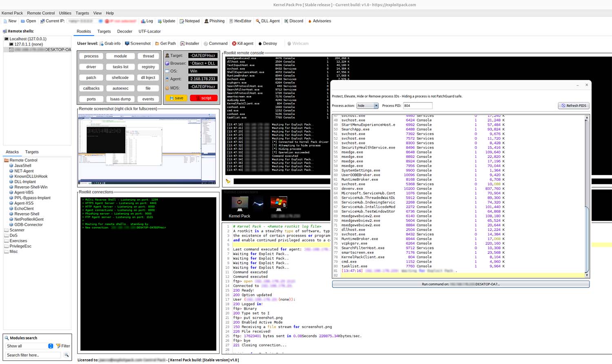
Task: Click the Discord toolbar icon
Action: [286, 21]
